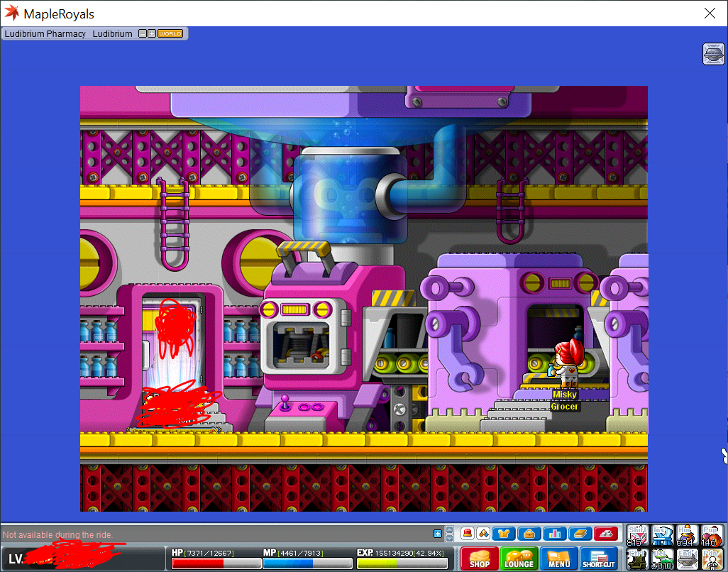
Task: Open the stats bar chart icon
Action: pos(554,534)
